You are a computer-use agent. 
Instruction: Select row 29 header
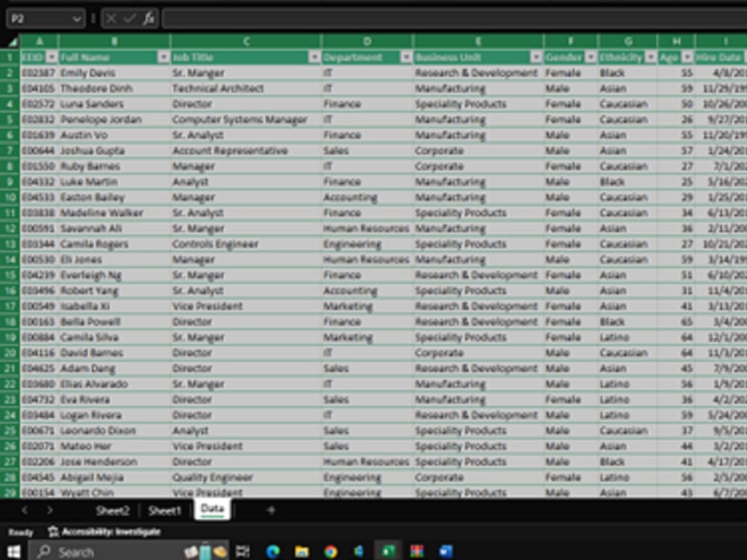pyautogui.click(x=10, y=492)
